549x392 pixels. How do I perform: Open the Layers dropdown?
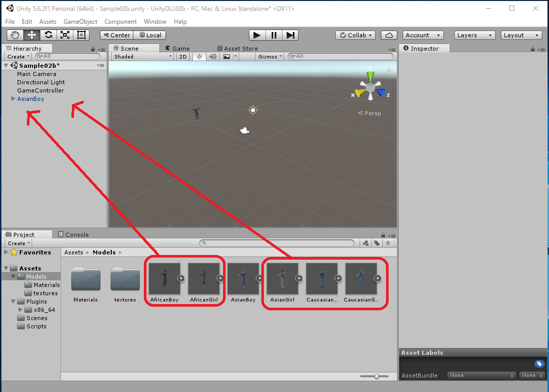[475, 35]
